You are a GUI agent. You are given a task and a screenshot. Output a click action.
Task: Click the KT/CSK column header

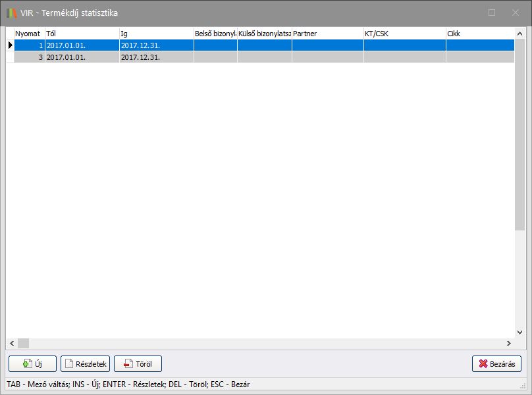click(x=404, y=33)
